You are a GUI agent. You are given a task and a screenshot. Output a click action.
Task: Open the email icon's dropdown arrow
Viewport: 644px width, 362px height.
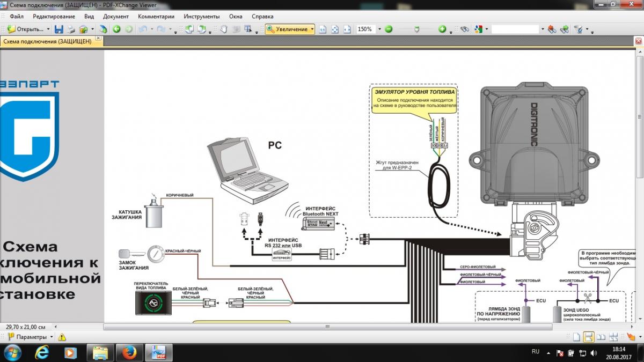pyautogui.click(x=92, y=29)
